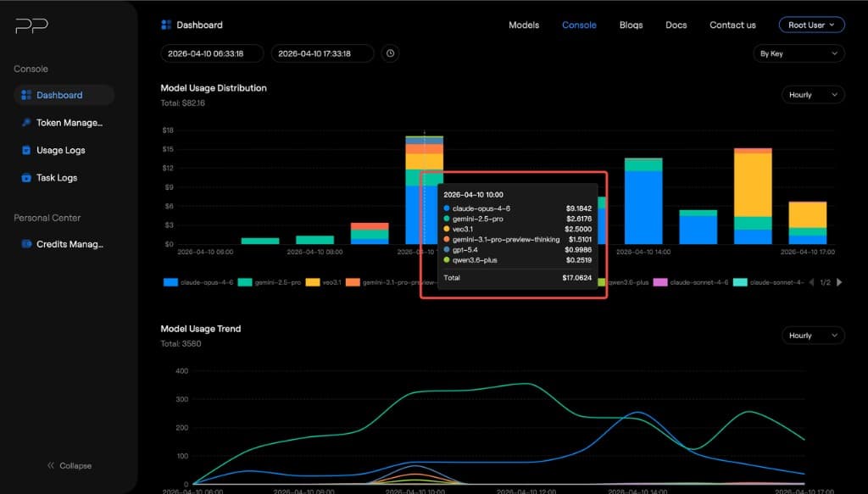868x494 pixels.
Task: Click the Dashboard grid icon in header
Action: 166,25
